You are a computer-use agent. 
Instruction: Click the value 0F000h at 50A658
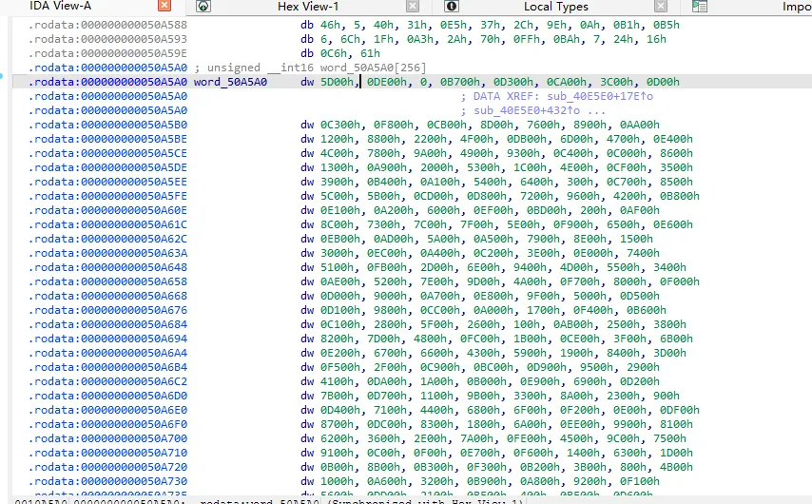pos(680,281)
